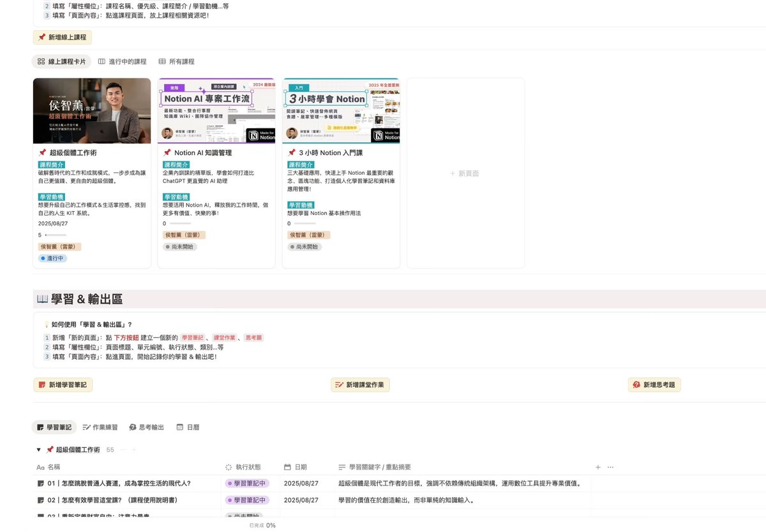The height and width of the screenshot is (532, 766).
Task: Click the 新增思考題 button
Action: [654, 385]
